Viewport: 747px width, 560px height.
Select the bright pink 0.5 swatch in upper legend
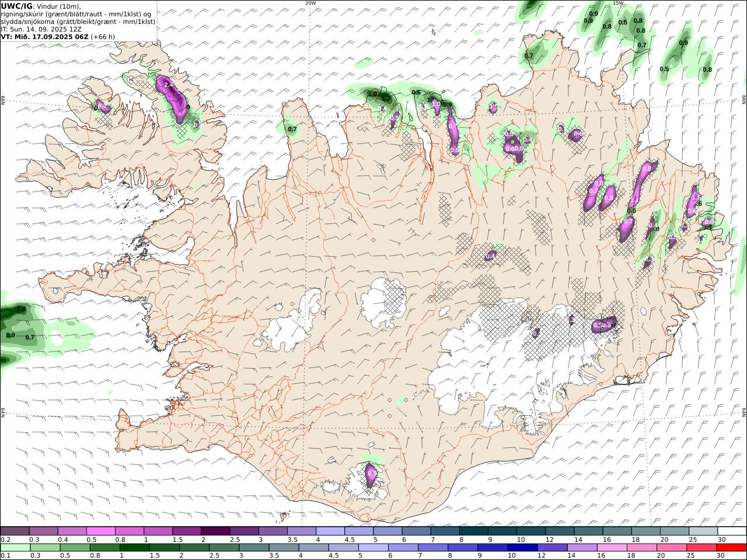pyautogui.click(x=101, y=531)
